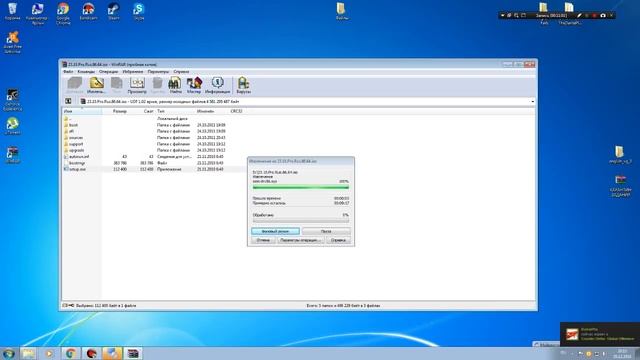Open the Recycle Bin desktop icon
The height and width of the screenshot is (360, 640).
[x=12, y=11]
